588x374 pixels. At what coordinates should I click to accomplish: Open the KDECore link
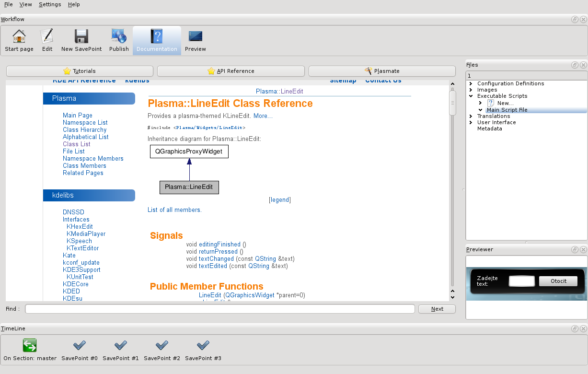[76, 284]
